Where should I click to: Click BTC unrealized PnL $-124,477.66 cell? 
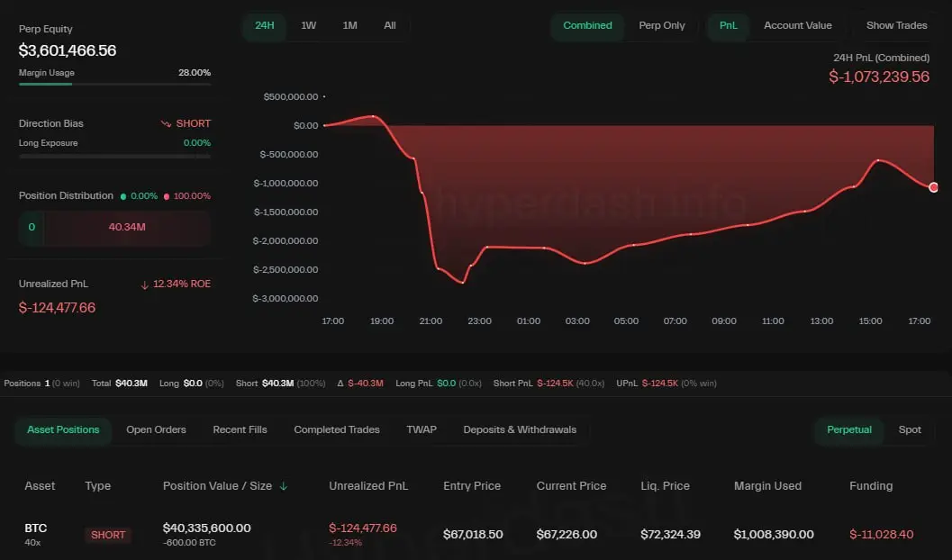[362, 528]
